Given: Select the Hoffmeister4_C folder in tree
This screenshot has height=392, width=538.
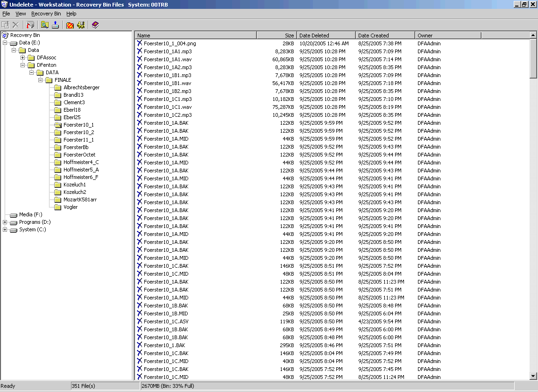Looking at the screenshot, I should pos(81,162).
